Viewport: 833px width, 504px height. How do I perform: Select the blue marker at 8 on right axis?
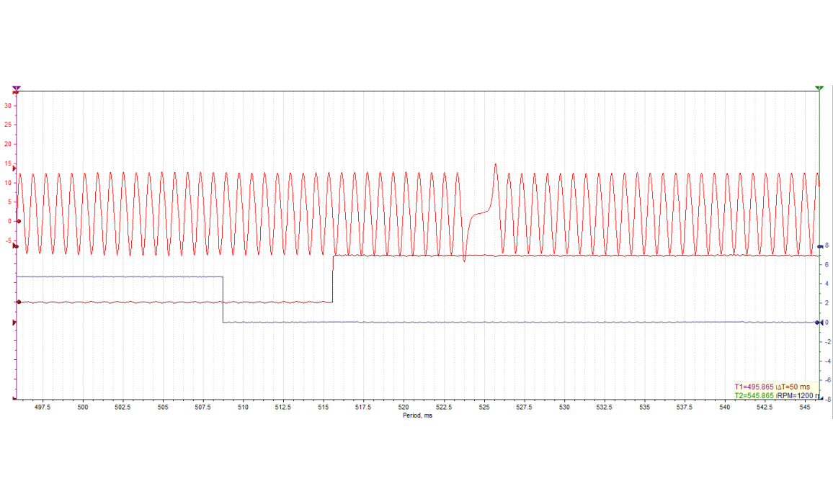tap(819, 246)
